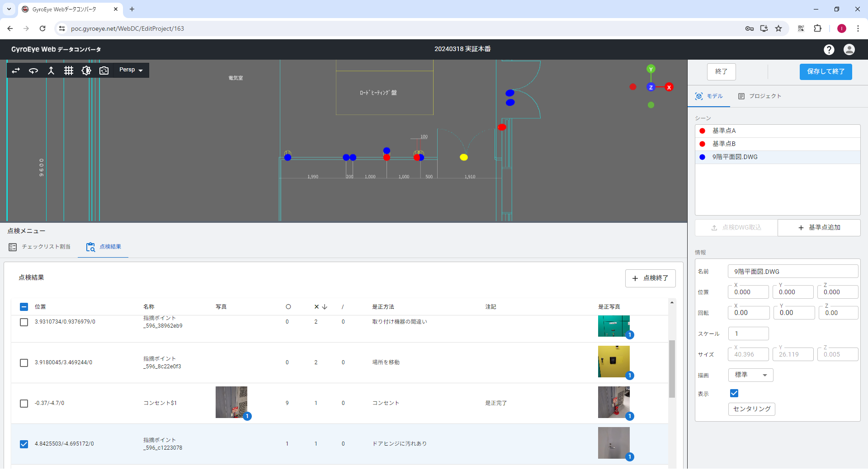Click the green Y axis gizmo handle
This screenshot has height=470, width=868.
pyautogui.click(x=651, y=69)
